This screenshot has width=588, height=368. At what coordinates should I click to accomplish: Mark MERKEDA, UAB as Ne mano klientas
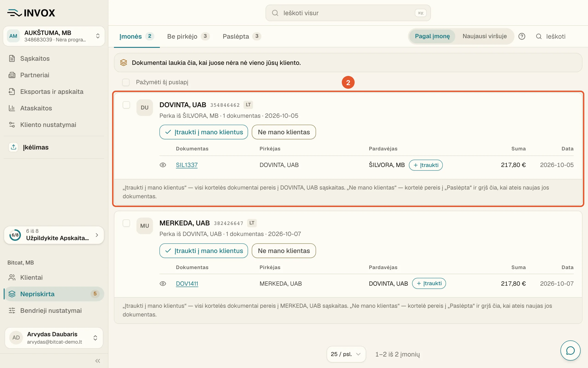pos(284,251)
